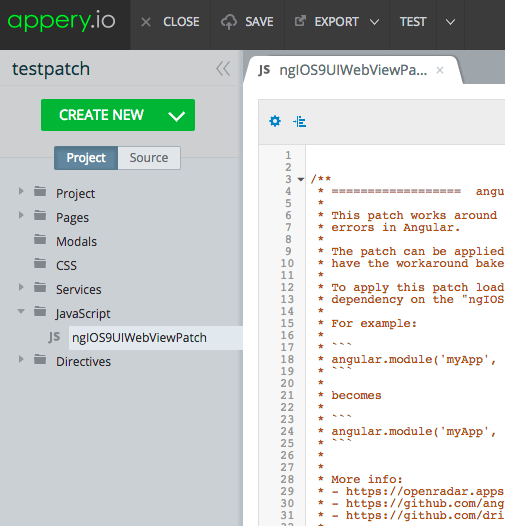Click the JS icon on editor tab

pos(264,70)
